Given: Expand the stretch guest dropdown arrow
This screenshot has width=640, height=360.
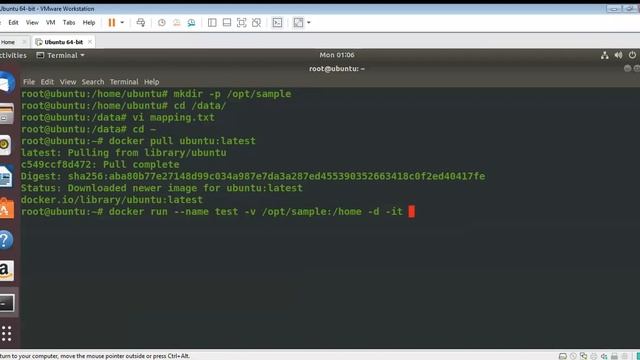Looking at the screenshot, I should point(309,23).
